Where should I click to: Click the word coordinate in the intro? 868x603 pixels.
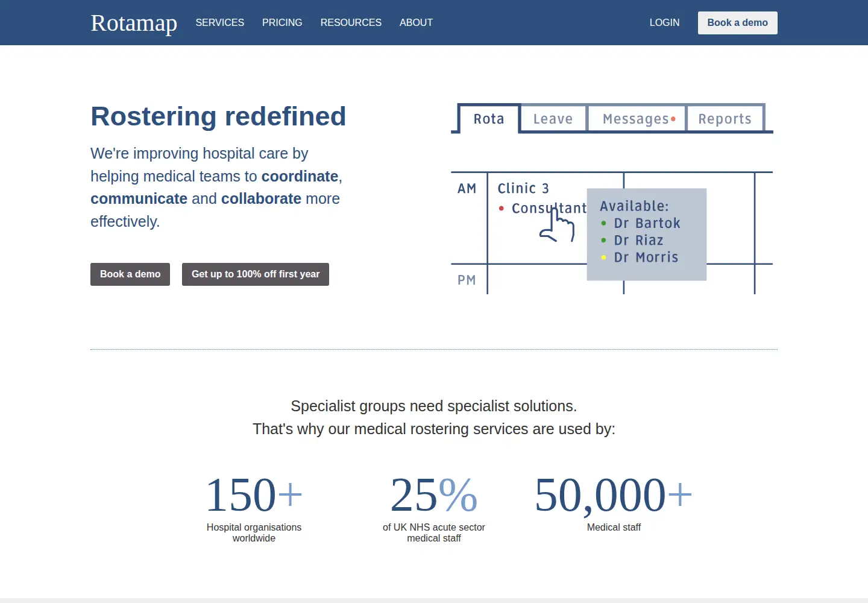[300, 176]
